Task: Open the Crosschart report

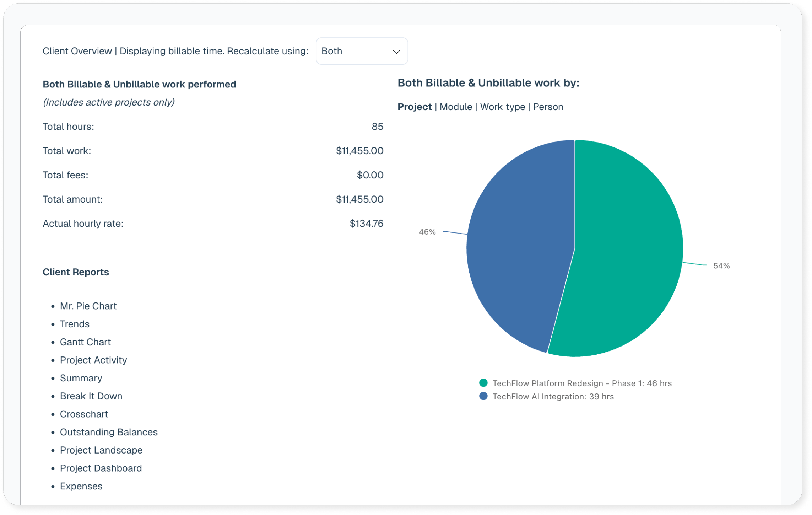Action: pos(84,414)
